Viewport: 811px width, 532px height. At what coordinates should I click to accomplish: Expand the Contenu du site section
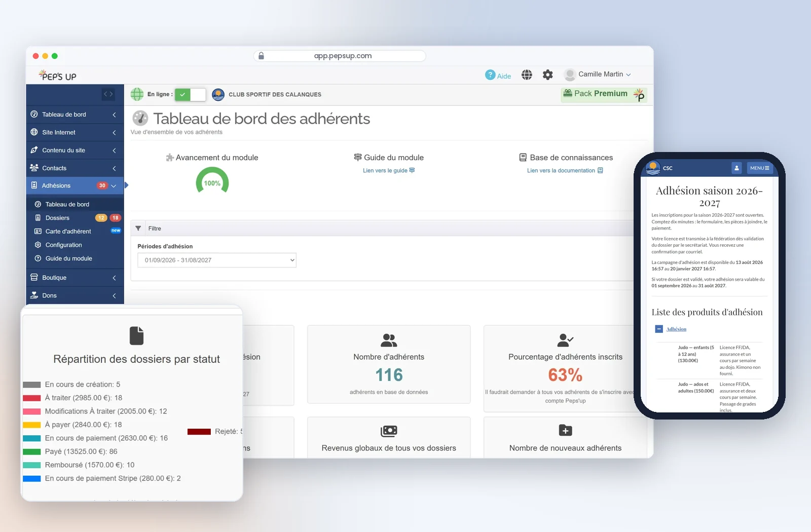75,150
